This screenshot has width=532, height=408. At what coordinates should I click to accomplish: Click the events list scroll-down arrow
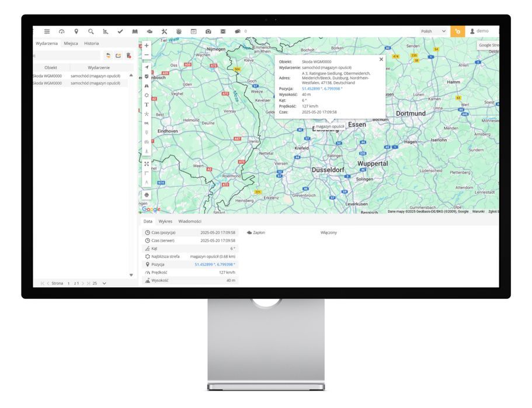tap(131, 275)
